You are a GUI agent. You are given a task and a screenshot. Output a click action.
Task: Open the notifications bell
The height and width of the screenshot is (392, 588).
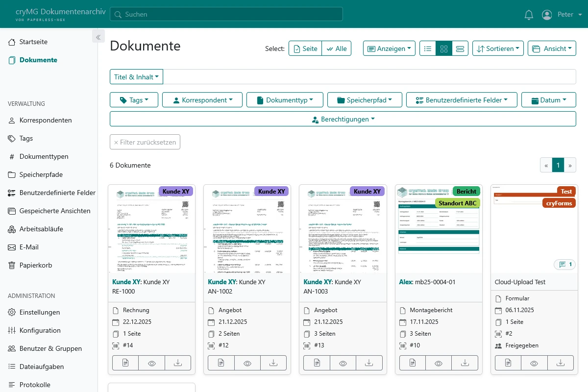tap(529, 15)
